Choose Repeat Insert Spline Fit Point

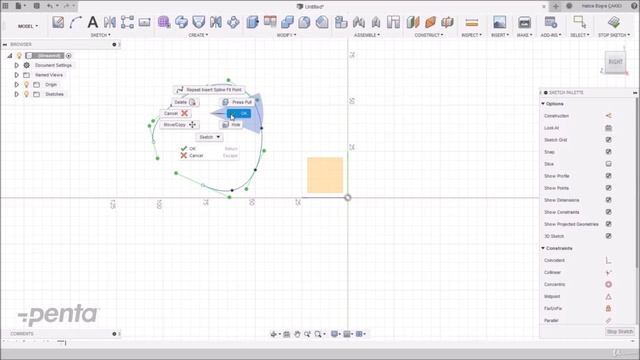[209, 90]
